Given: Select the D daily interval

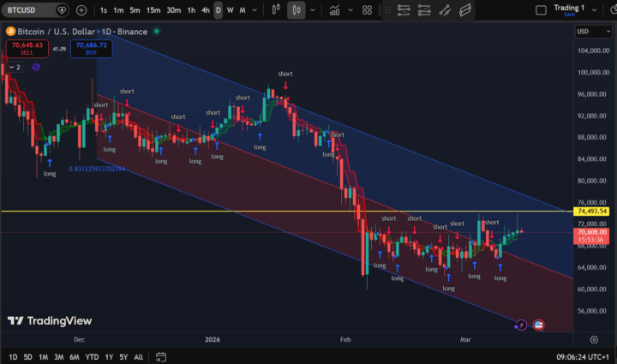Looking at the screenshot, I should click(x=218, y=10).
